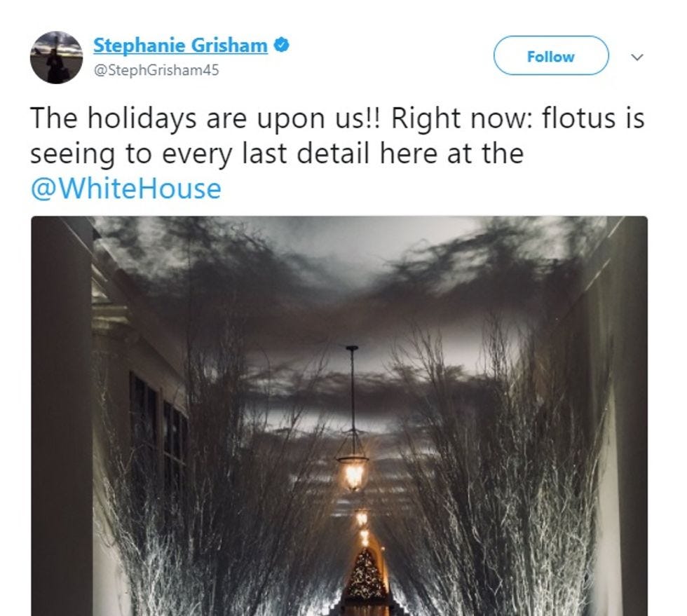687x616 pixels.
Task: Click the blue verified badge icon
Action: coord(281,45)
